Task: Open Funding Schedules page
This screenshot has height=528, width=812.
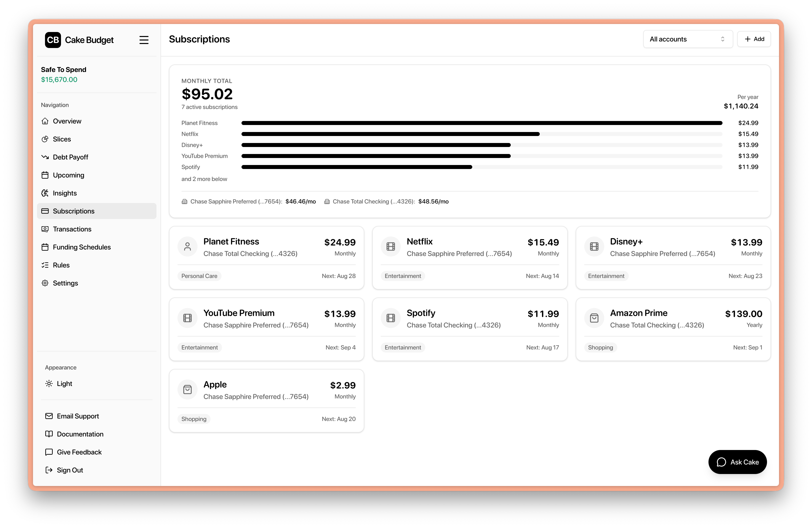Action: pyautogui.click(x=96, y=247)
